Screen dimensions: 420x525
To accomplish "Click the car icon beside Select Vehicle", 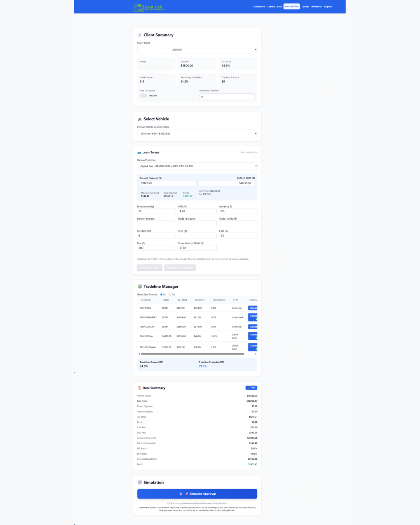I will pyautogui.click(x=140, y=119).
